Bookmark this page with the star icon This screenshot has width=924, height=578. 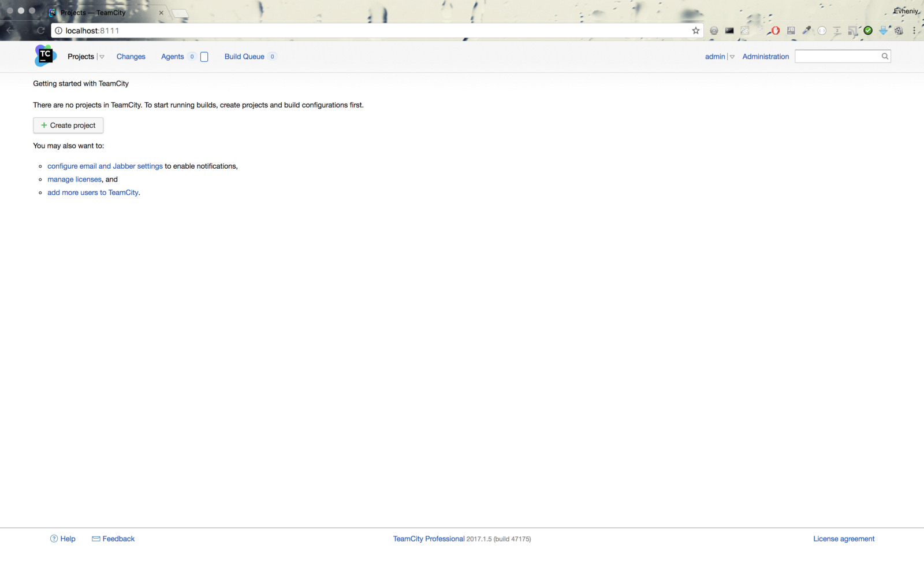point(696,31)
